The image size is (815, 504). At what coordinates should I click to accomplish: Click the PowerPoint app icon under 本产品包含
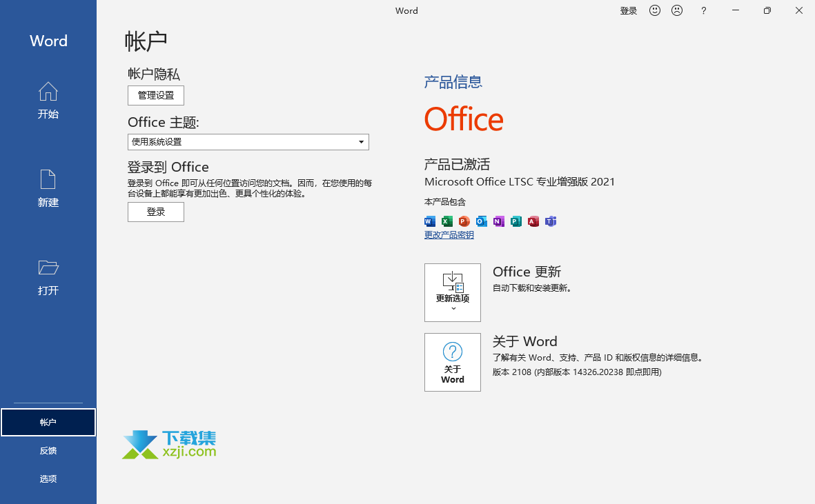(464, 221)
